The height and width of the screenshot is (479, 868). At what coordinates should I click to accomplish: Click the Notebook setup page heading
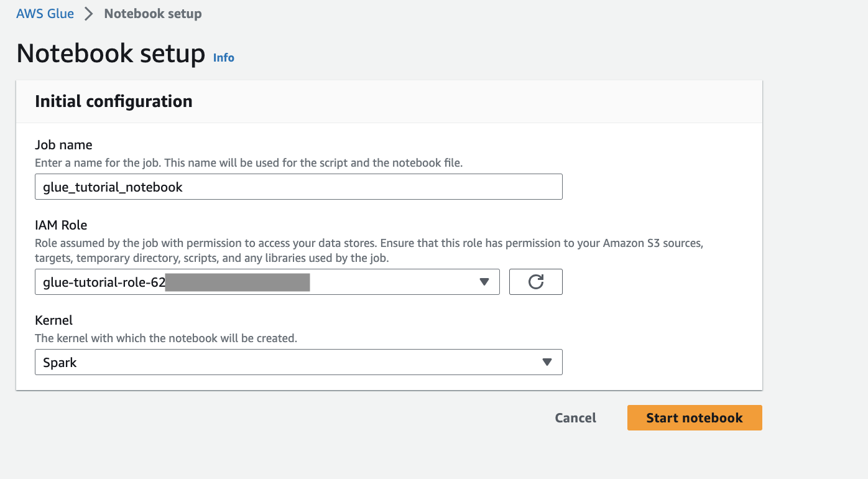[111, 54]
